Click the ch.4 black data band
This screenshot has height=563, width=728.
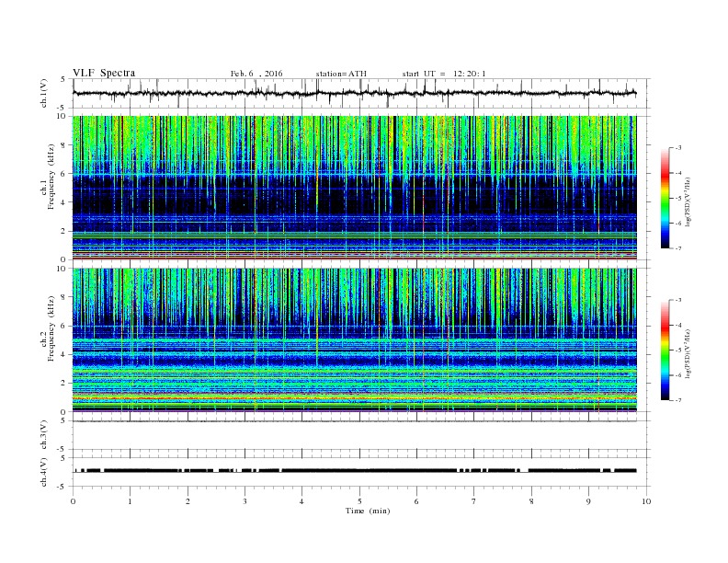pyautogui.click(x=354, y=471)
